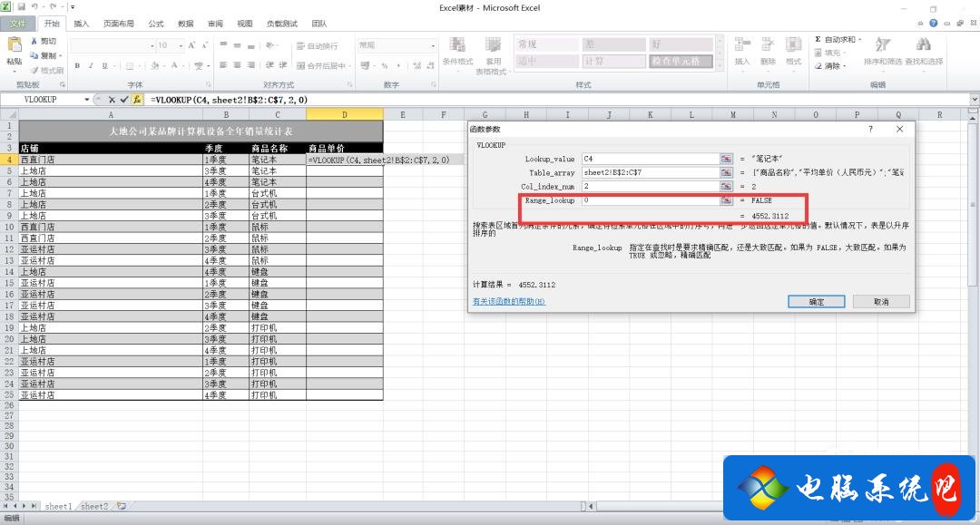This screenshot has width=980, height=525.
Task: Click the OK (确定) button in dialog
Action: pyautogui.click(x=817, y=302)
